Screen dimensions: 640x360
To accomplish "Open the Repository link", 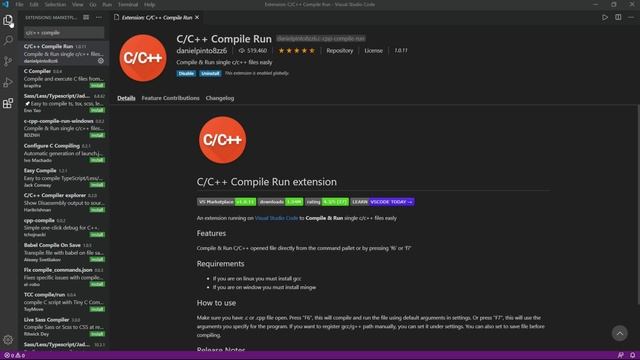I will 340,51.
